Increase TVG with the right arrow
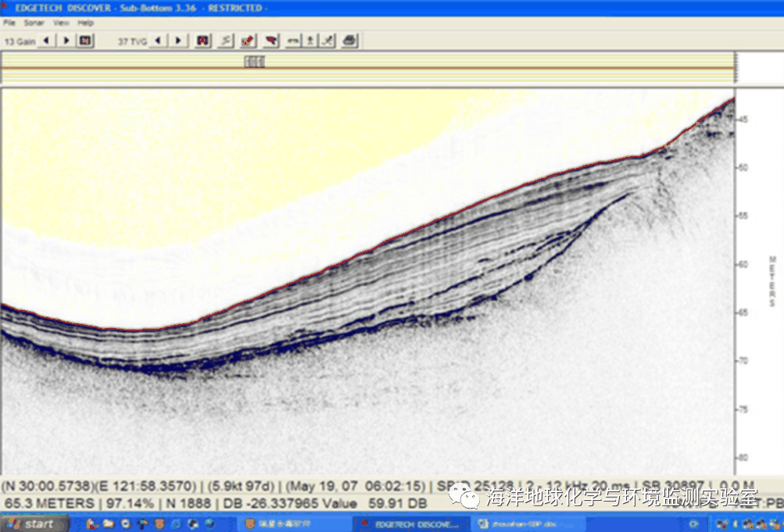 pyautogui.click(x=179, y=40)
